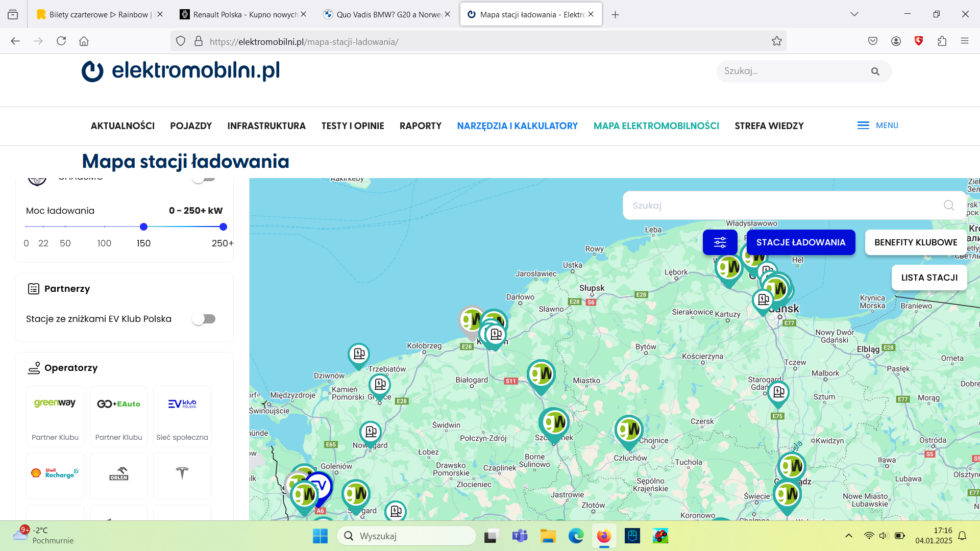Open the clock and date in the taskbar
This screenshot has height=551, width=980.
pyautogui.click(x=934, y=536)
